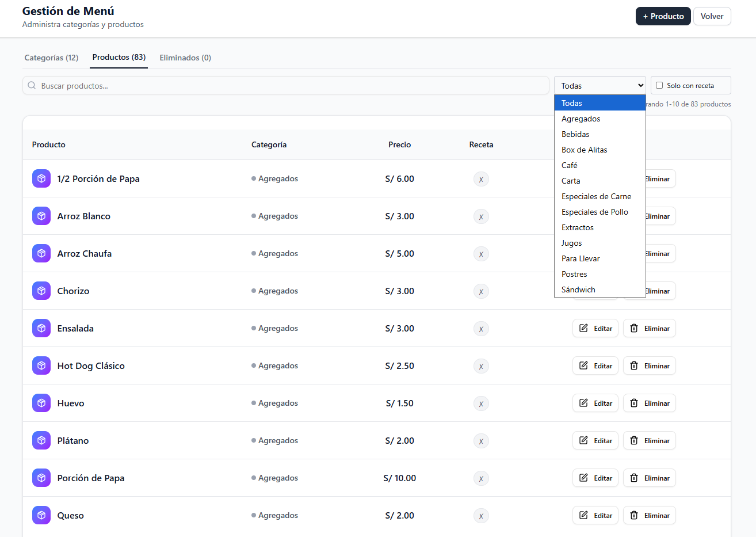Screen dimensions: 756x537
Task: Click the recipe X badge for Arroz Chaufa
Action: 481,254
